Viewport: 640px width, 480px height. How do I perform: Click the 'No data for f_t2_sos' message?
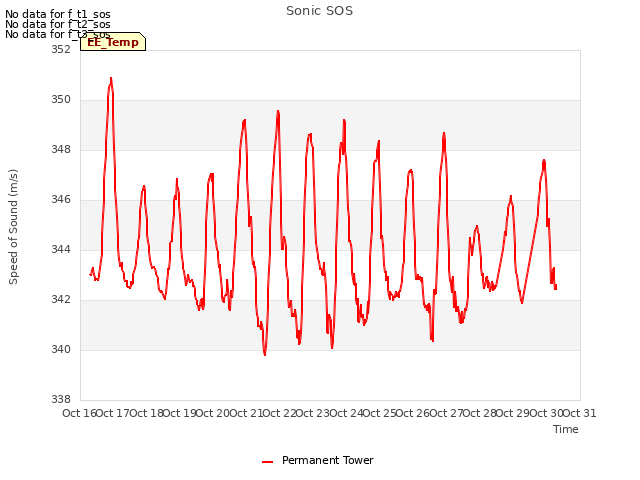[x=58, y=24]
